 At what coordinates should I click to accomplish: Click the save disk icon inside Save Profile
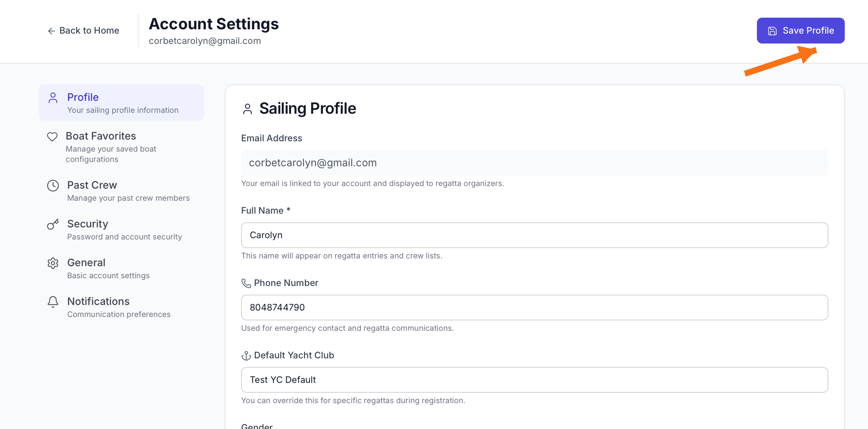coord(771,30)
